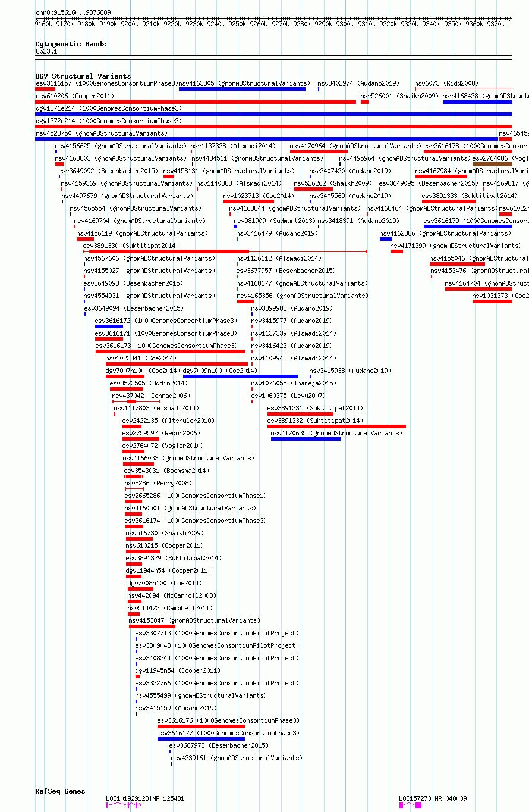Viewport: 529px width, 812px height.
Task: Click the 9250k ruler tick label
Action: pos(237,24)
